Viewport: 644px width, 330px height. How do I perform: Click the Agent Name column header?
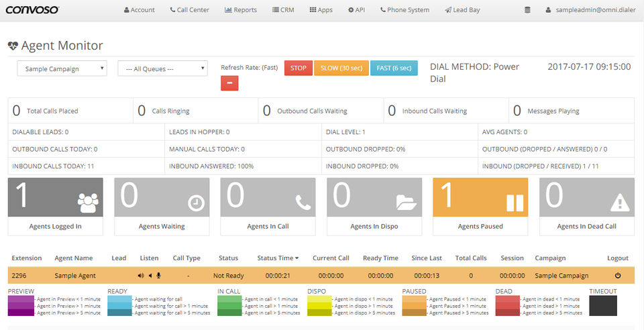(74, 258)
